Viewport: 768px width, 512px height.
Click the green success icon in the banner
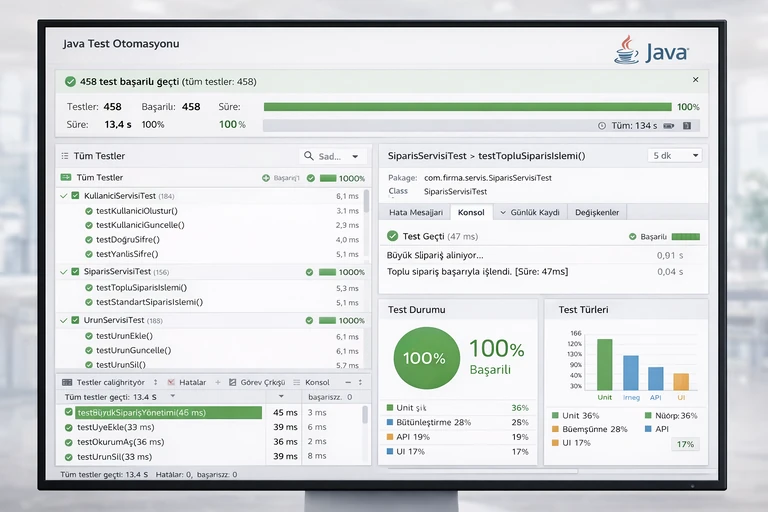tap(70, 81)
